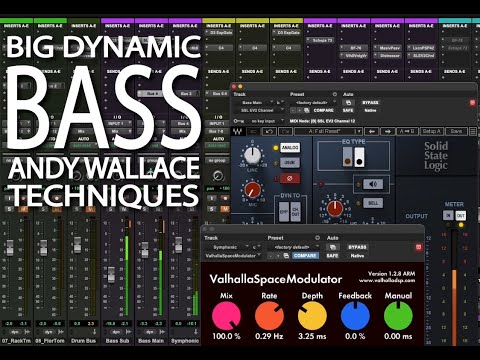Open the Symphonic track selector dropdown
Screen dimensions: 480x360
click(227, 247)
